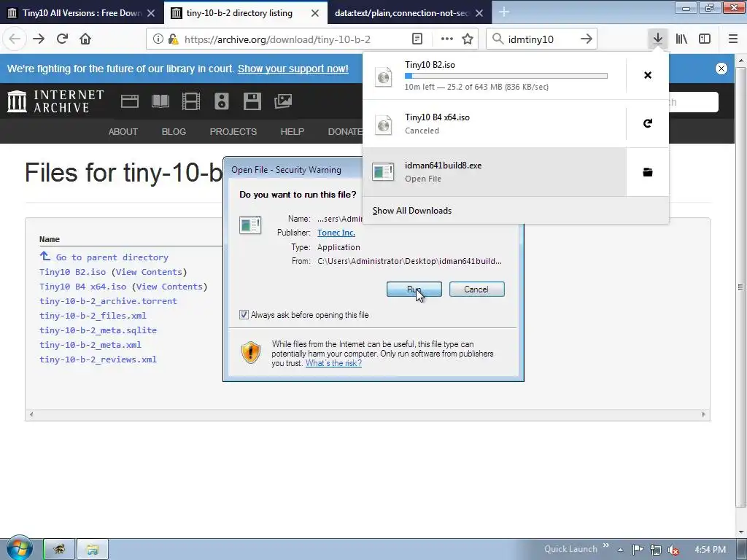Open the Video film icon
Viewport: 747px width, 560px height.
click(x=191, y=101)
